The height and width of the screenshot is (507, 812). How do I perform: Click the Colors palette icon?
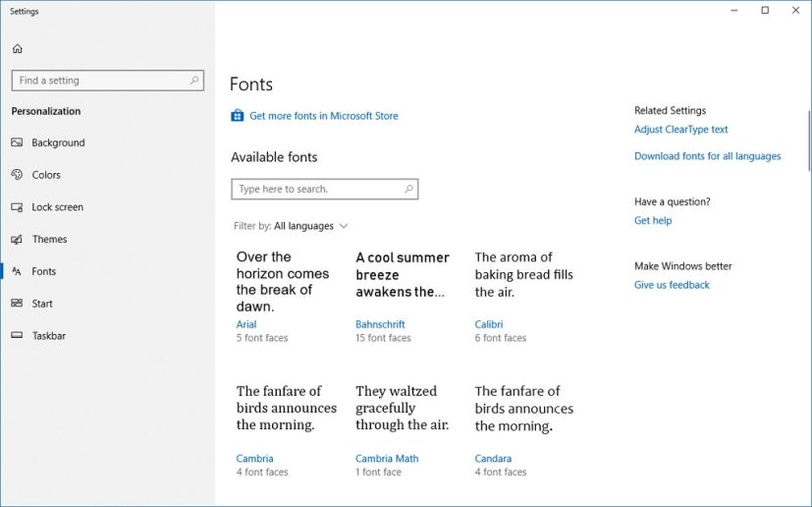click(17, 175)
